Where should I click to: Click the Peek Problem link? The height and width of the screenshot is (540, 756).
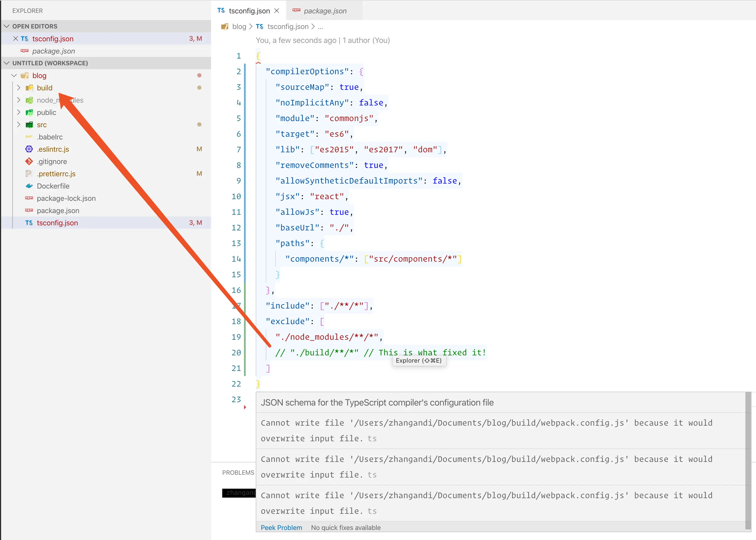[x=281, y=527]
